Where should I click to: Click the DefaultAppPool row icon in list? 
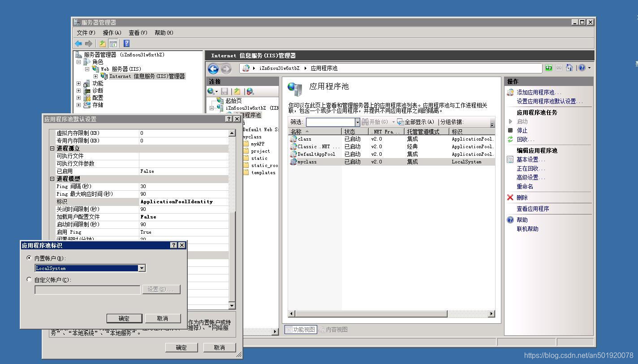click(293, 154)
